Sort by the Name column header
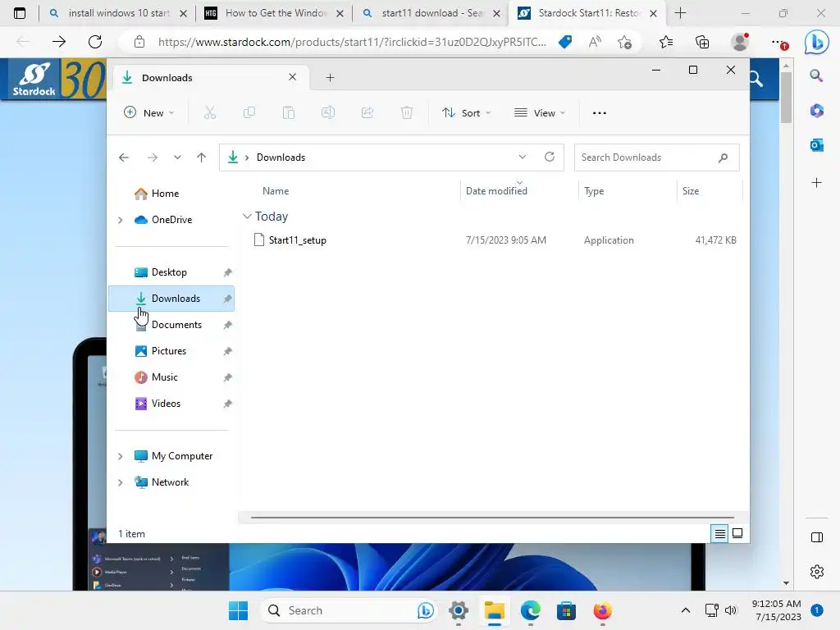 tap(276, 191)
